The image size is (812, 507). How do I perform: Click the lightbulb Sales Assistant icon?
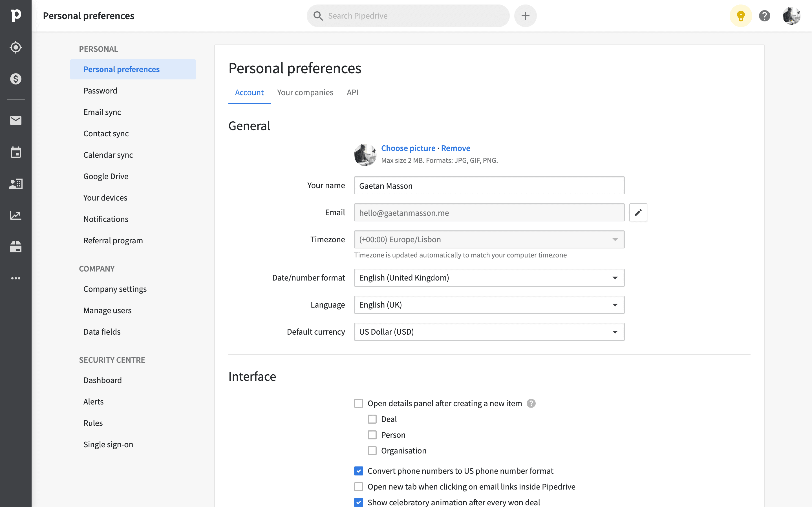click(741, 16)
